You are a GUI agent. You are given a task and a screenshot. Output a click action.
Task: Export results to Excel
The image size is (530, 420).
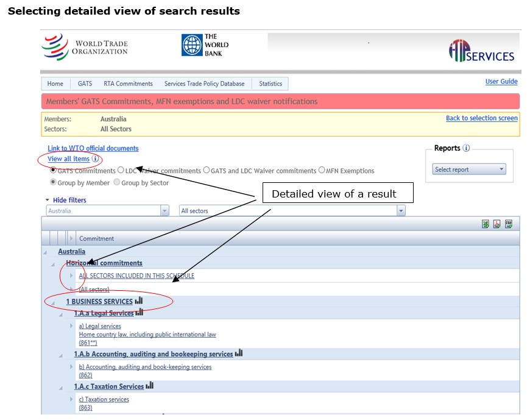click(x=486, y=224)
